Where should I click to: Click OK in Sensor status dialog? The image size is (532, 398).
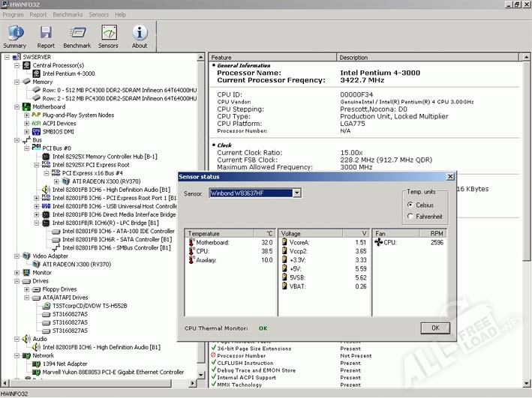(434, 328)
